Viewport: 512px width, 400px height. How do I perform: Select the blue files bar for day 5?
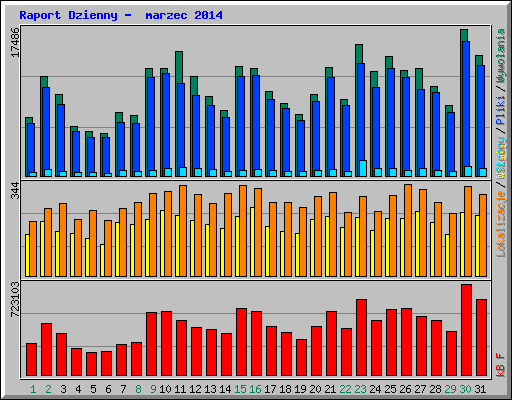(x=91, y=155)
